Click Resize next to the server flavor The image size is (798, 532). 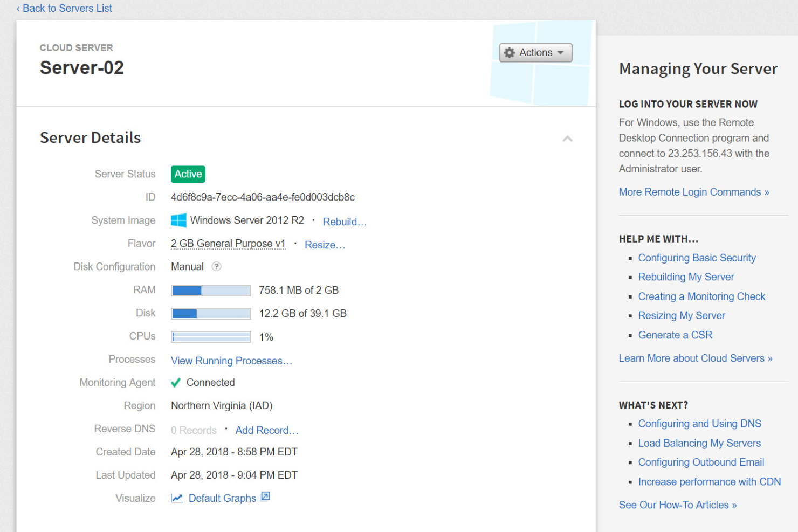click(324, 244)
